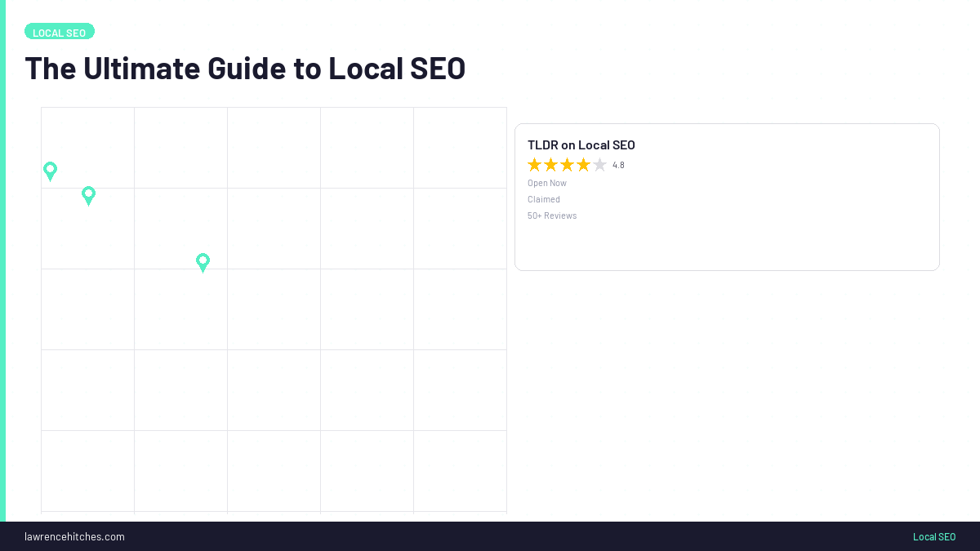Viewport: 980px width, 551px height.
Task: Click the leftmost map pin marker
Action: point(50,171)
